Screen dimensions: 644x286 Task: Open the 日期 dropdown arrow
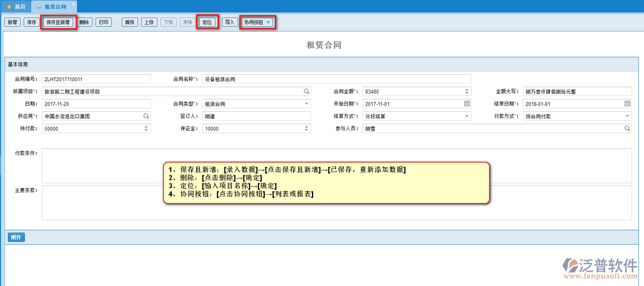click(x=146, y=104)
